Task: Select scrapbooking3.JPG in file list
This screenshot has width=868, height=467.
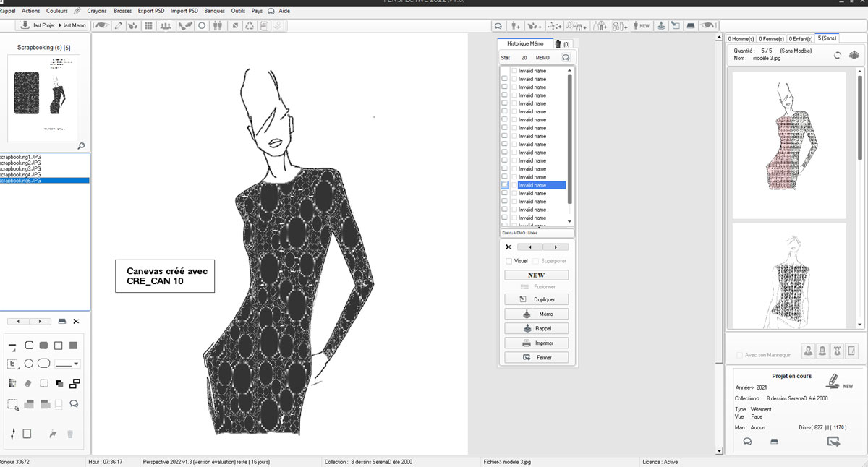Action: [x=20, y=168]
